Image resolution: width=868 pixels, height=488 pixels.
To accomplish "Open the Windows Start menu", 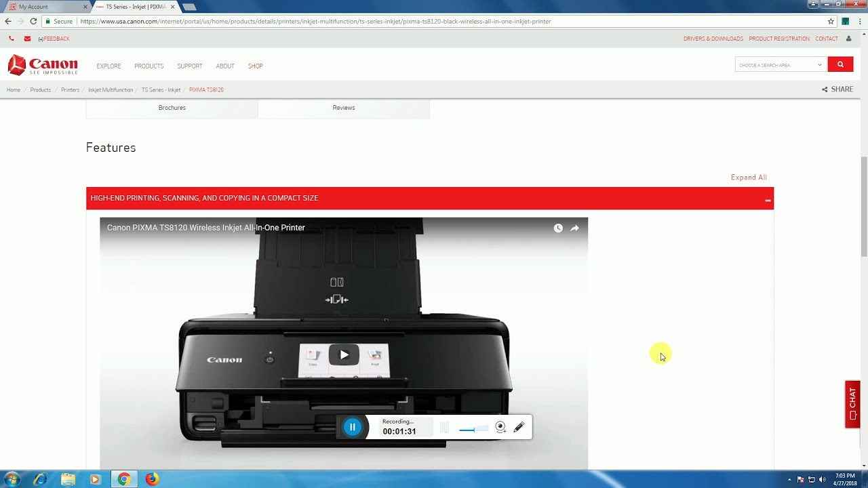I will pos(12,479).
